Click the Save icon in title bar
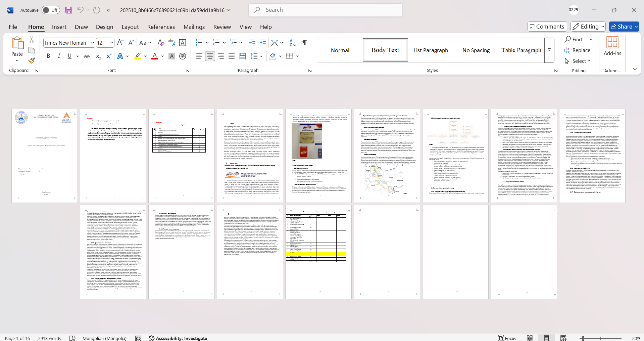The height and width of the screenshot is (341, 644). 69,10
